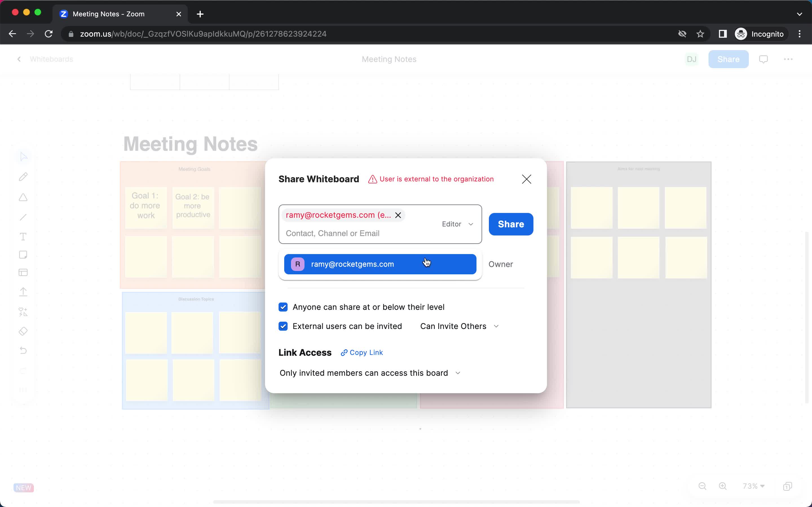Open Whiteboards navigation tab
The height and width of the screenshot is (507, 812).
pyautogui.click(x=51, y=58)
